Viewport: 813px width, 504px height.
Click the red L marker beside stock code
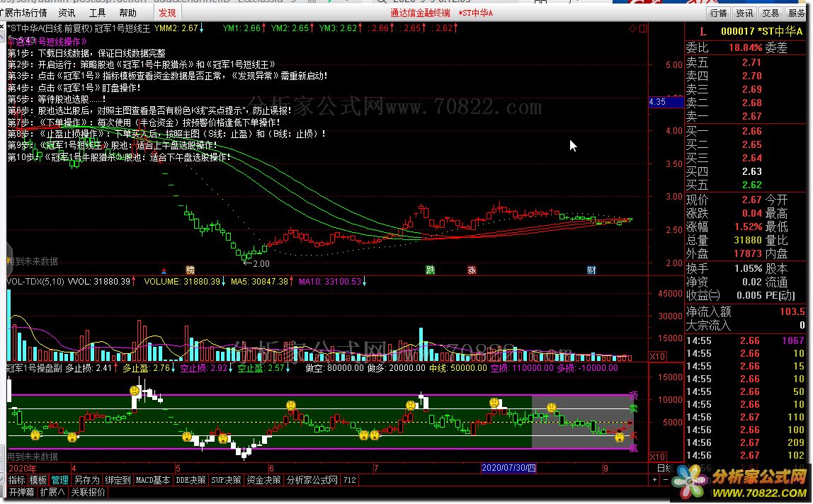703,32
